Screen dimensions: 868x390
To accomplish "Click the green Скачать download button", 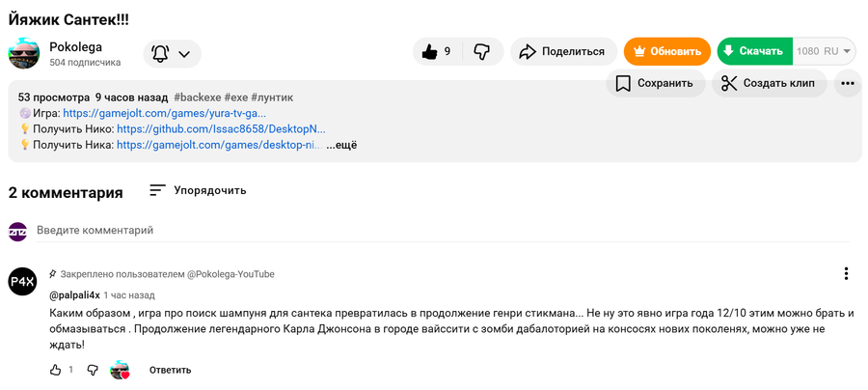I will point(753,52).
